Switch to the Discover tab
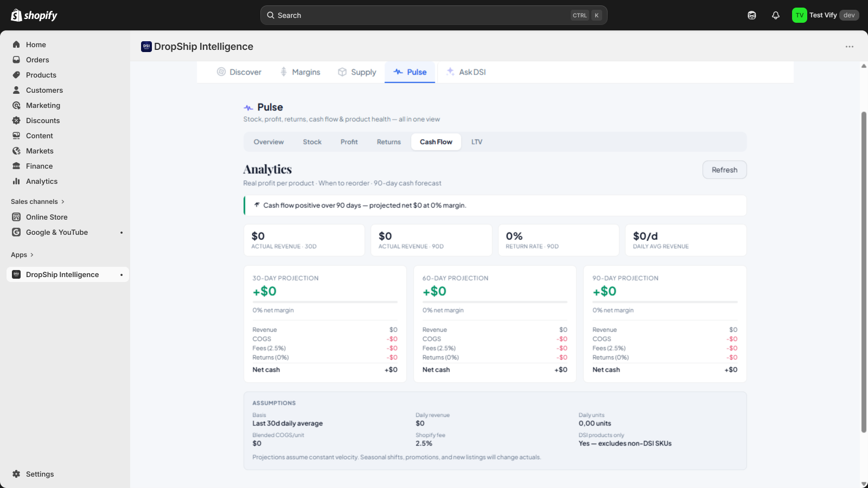The height and width of the screenshot is (488, 868). [239, 72]
